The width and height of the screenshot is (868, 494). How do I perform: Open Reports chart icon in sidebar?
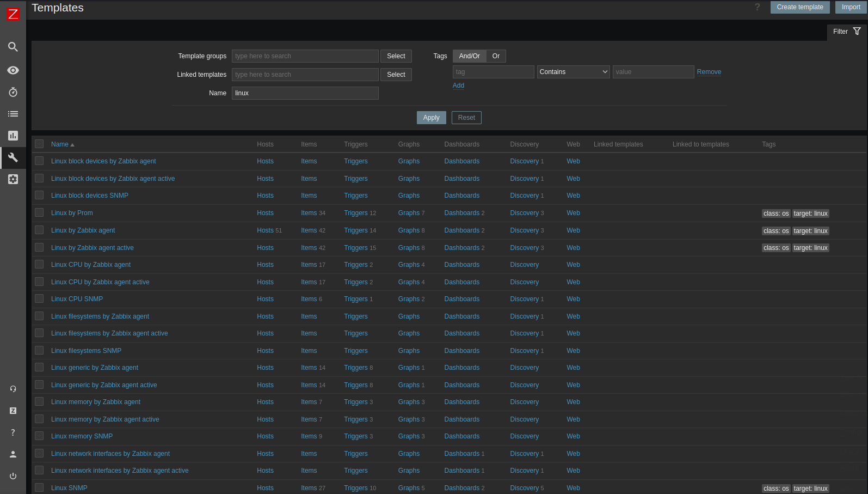[x=13, y=136]
